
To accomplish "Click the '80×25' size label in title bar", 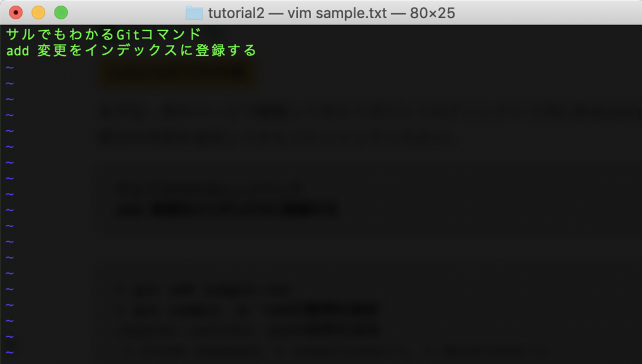I will (x=433, y=13).
